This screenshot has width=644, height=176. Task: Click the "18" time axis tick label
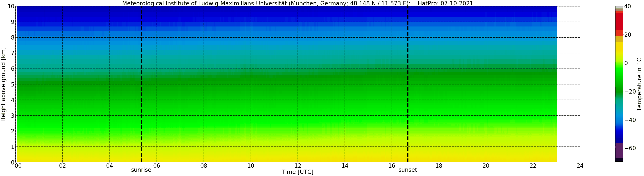[x=439, y=166]
